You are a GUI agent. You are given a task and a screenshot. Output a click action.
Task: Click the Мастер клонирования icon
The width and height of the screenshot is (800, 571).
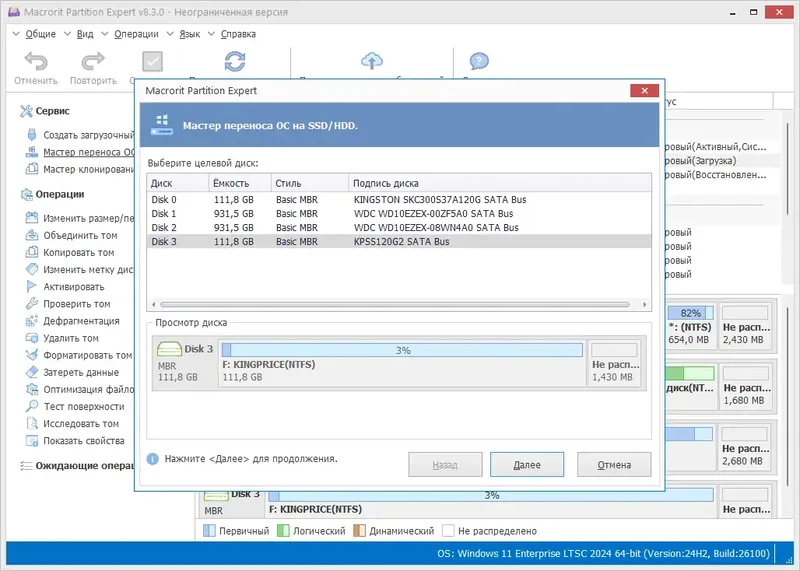(32, 169)
